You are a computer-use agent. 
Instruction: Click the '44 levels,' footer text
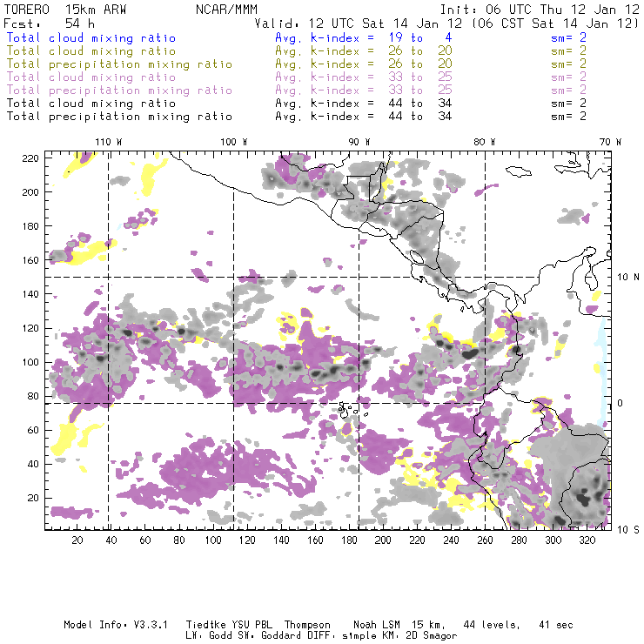click(492, 625)
